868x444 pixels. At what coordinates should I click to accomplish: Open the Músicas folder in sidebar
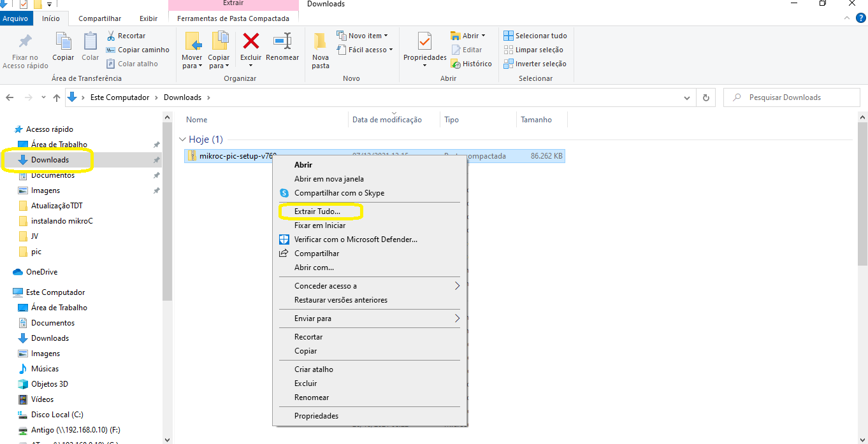pyautogui.click(x=45, y=369)
